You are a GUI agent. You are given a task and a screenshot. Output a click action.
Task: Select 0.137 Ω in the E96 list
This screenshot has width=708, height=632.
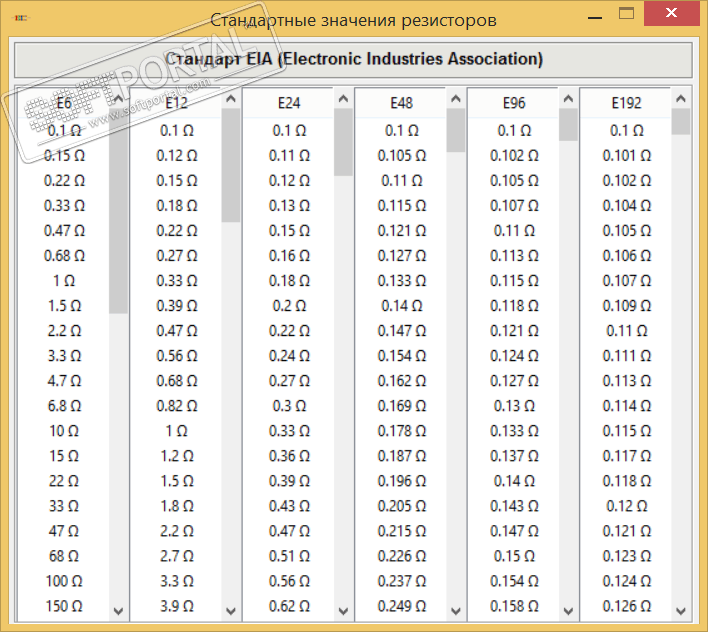coord(514,456)
